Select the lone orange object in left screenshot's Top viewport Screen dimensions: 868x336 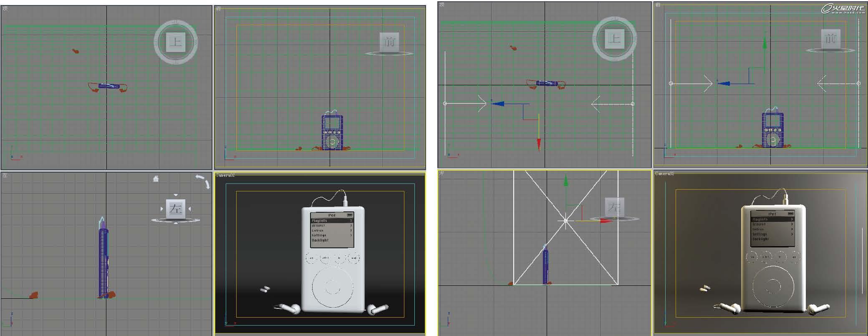click(x=76, y=51)
